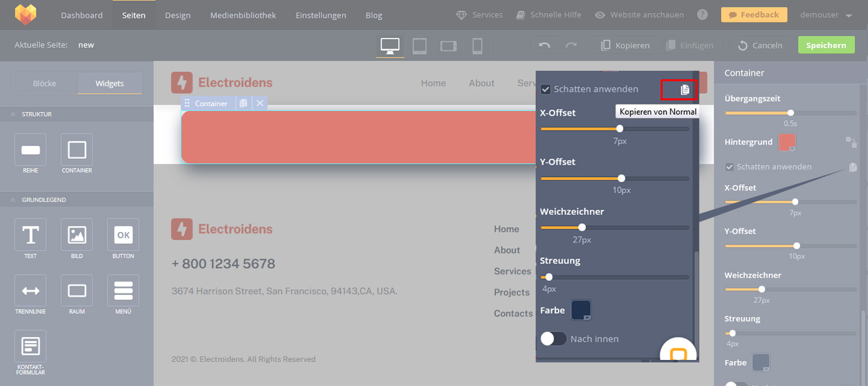Click the undo arrow icon

[544, 45]
